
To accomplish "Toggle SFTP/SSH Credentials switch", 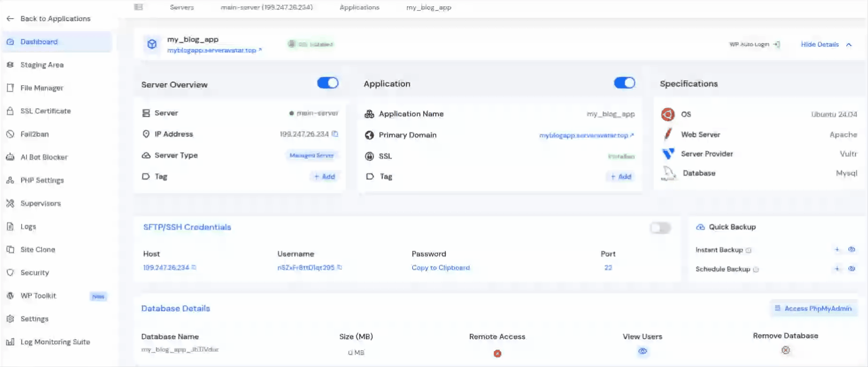I will click(x=660, y=228).
